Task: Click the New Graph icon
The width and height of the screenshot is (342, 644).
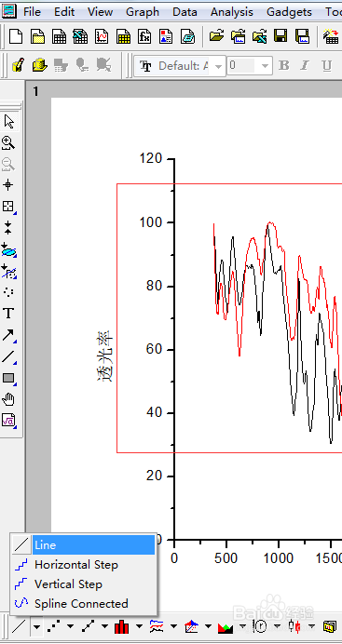Action: tap(102, 36)
